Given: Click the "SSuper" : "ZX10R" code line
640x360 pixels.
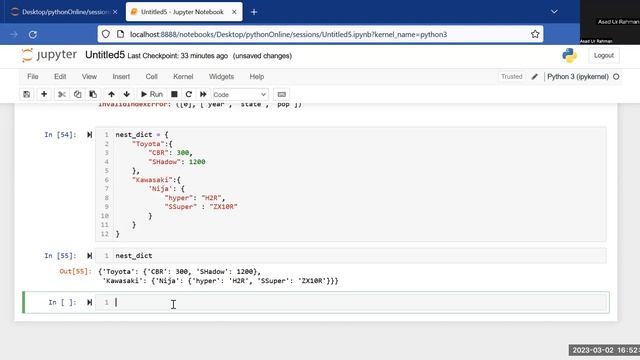Looking at the screenshot, I should click(x=201, y=207).
